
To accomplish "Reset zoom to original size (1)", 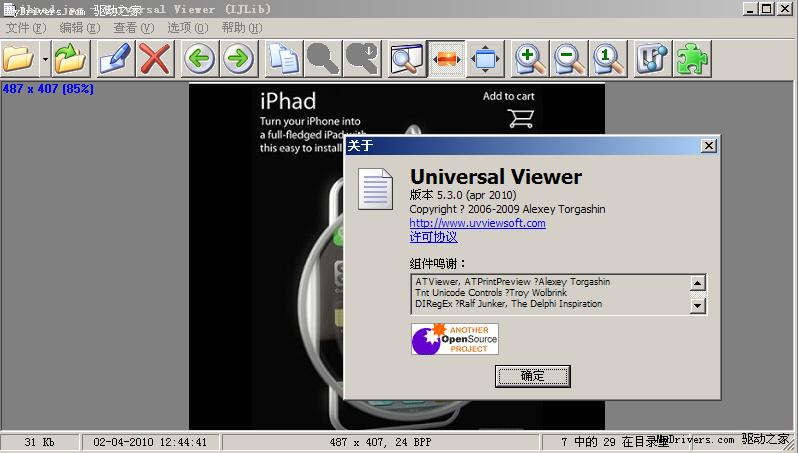I will pyautogui.click(x=607, y=59).
